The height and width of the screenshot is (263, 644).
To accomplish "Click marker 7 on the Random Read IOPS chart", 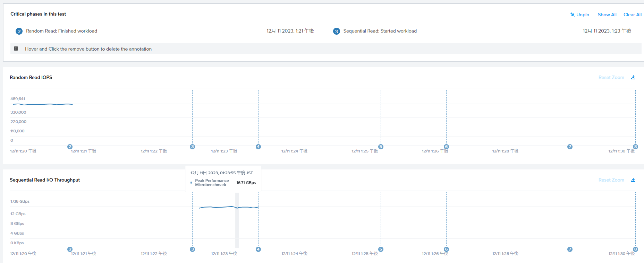I will point(570,147).
